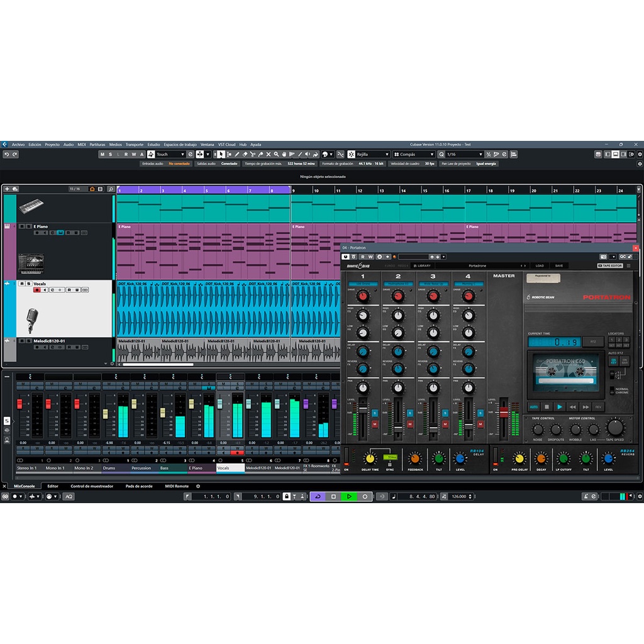644x644 pixels.
Task: Click the TAPE EDITOR button
Action: (609, 265)
